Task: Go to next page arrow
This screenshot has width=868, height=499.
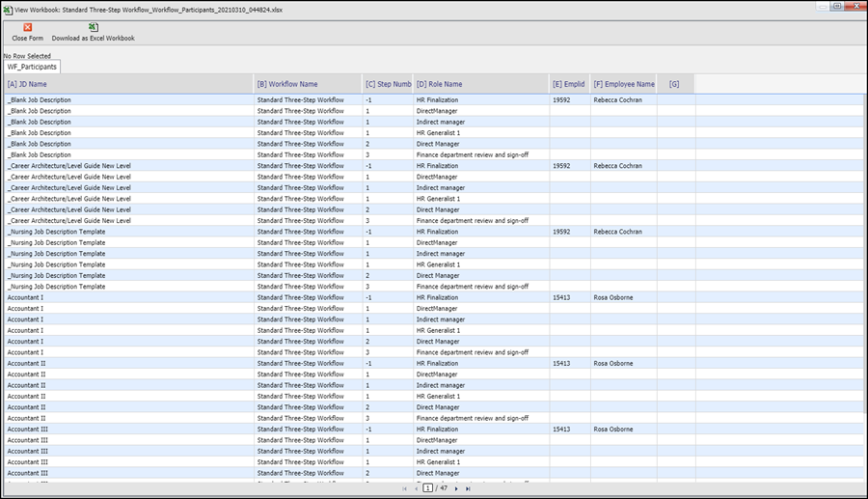Action: tap(456, 488)
